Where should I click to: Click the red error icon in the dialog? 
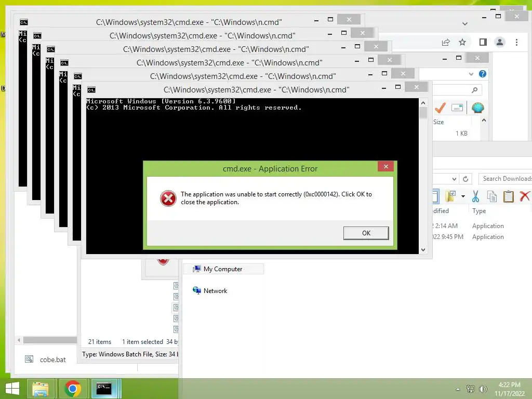coord(168,198)
